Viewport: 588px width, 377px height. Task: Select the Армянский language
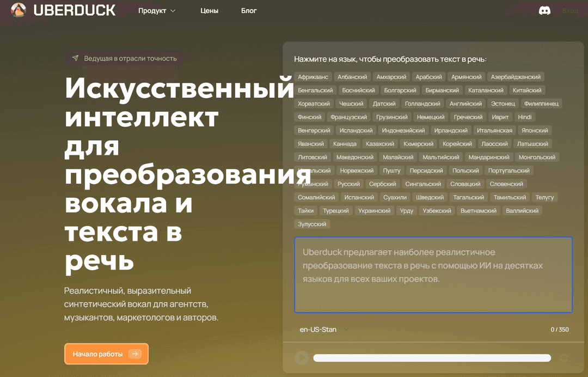[466, 77]
